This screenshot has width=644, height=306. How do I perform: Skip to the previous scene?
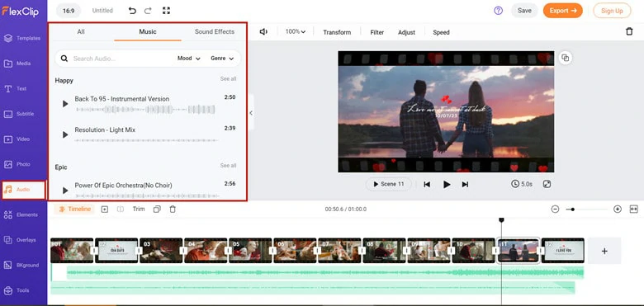tap(427, 185)
